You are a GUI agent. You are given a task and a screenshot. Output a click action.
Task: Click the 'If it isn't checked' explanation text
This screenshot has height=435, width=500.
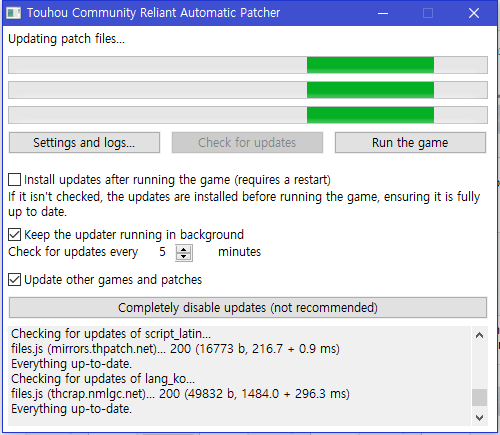coord(244,204)
